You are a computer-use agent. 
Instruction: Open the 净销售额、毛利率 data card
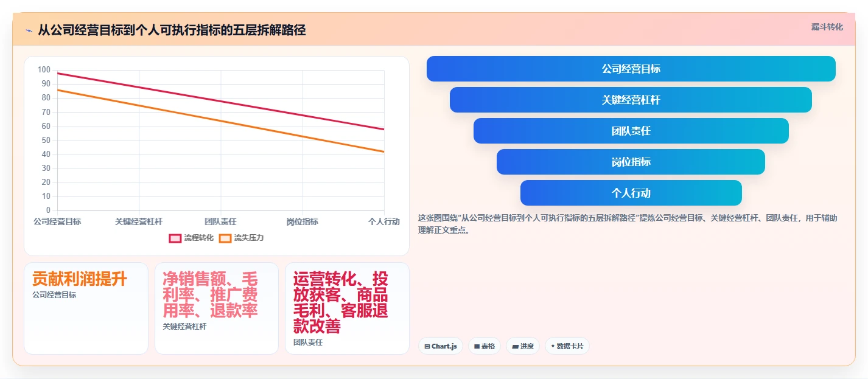pyautogui.click(x=217, y=308)
